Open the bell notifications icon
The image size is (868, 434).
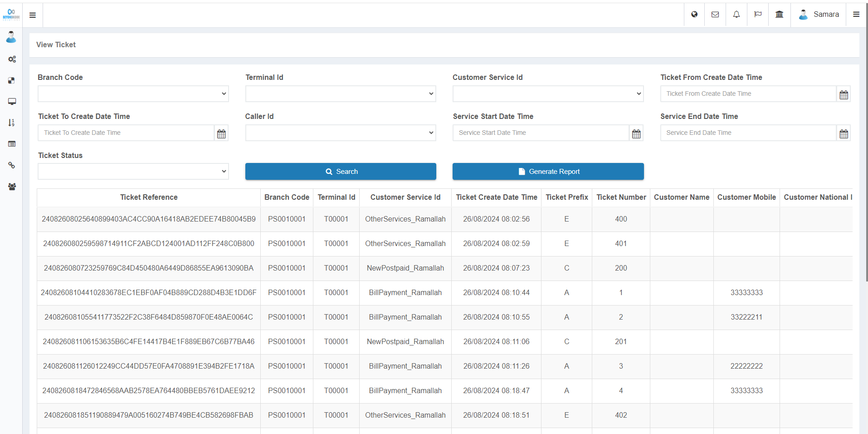pyautogui.click(x=736, y=15)
